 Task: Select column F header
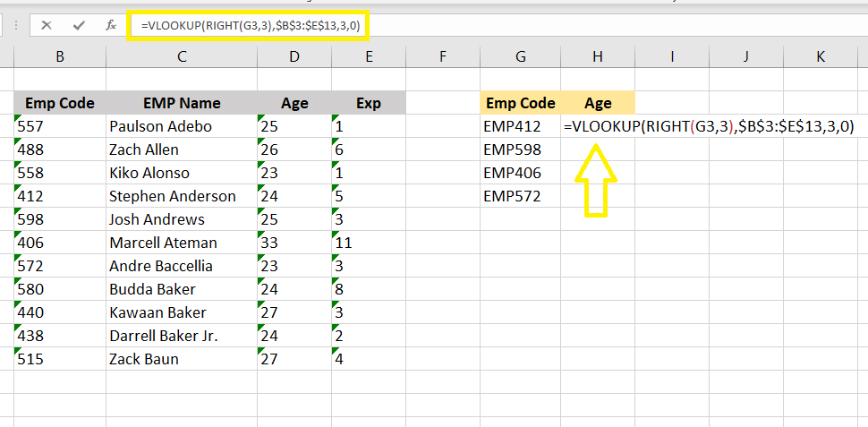point(443,56)
